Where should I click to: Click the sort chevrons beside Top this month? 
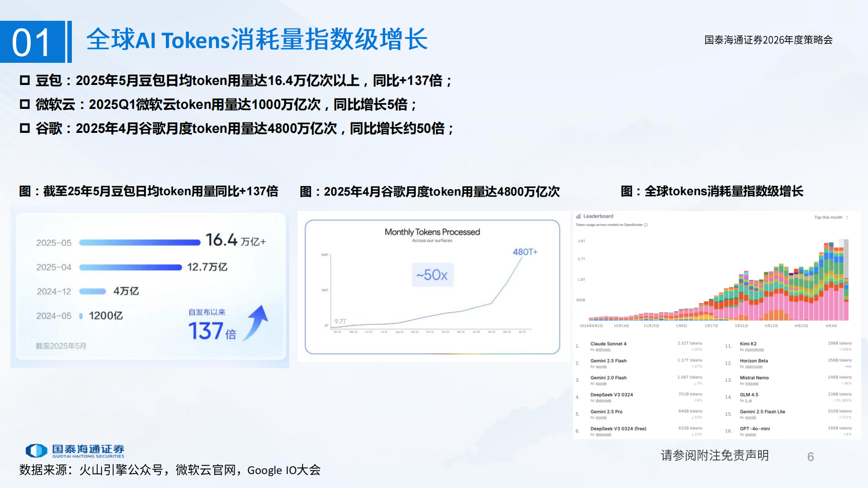[x=847, y=217]
